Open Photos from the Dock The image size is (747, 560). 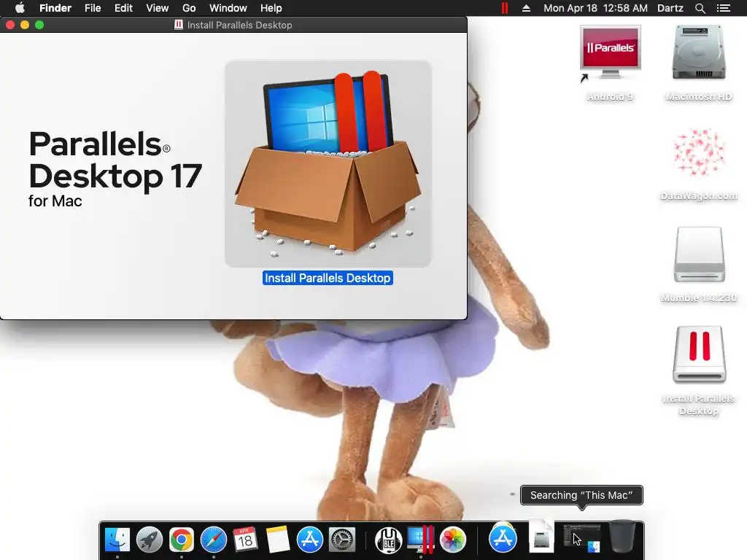click(x=452, y=540)
